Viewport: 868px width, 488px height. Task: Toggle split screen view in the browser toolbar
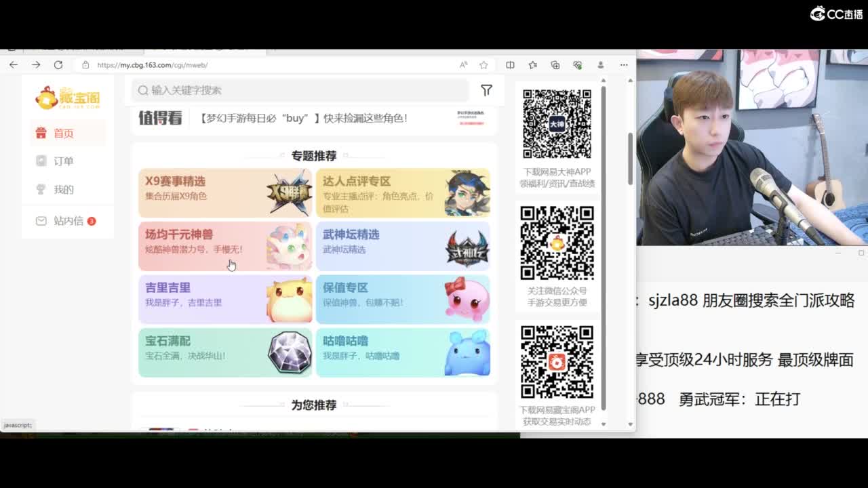(510, 65)
